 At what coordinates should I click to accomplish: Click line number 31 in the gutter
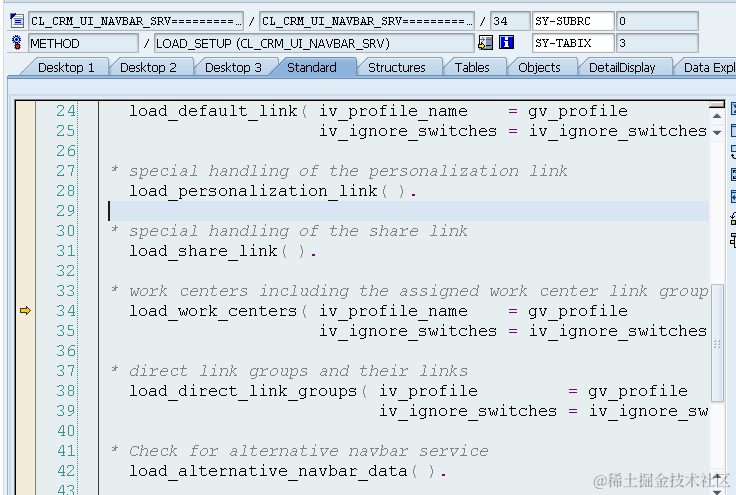(x=66, y=251)
